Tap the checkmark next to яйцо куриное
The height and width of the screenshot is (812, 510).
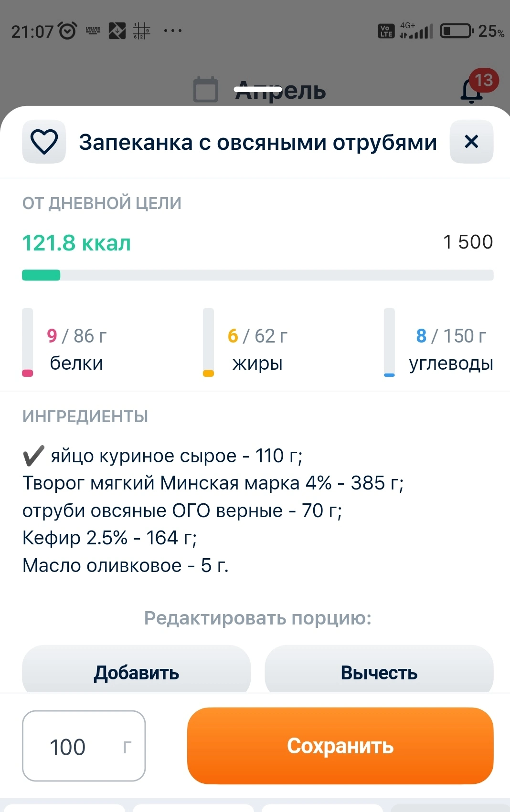coord(33,456)
